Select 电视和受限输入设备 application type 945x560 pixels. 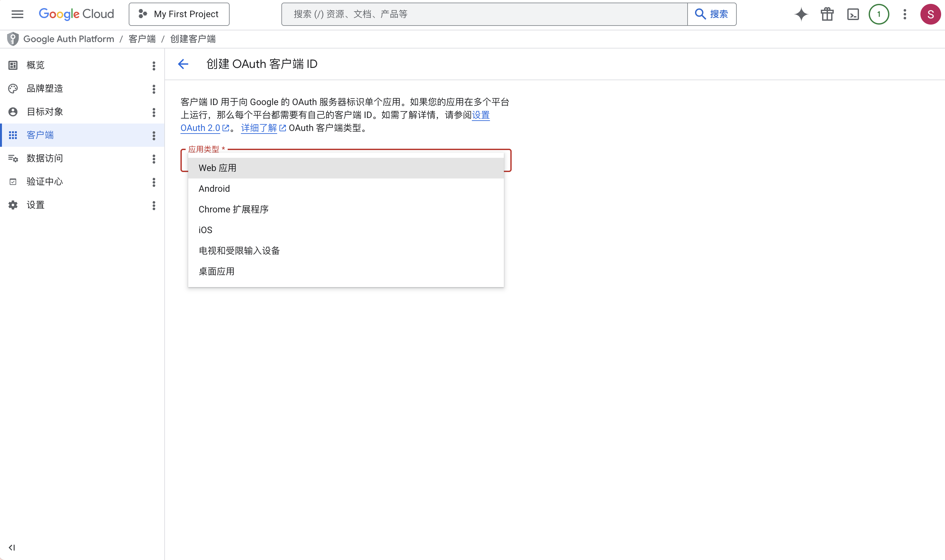pyautogui.click(x=346, y=251)
